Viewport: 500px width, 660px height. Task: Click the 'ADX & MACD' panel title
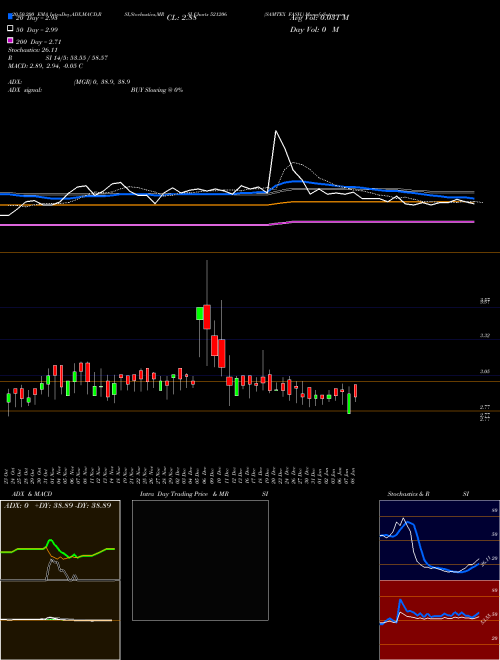(32, 494)
